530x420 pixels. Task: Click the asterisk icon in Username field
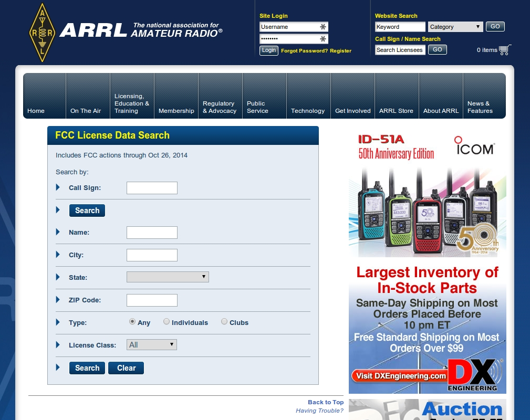point(323,27)
